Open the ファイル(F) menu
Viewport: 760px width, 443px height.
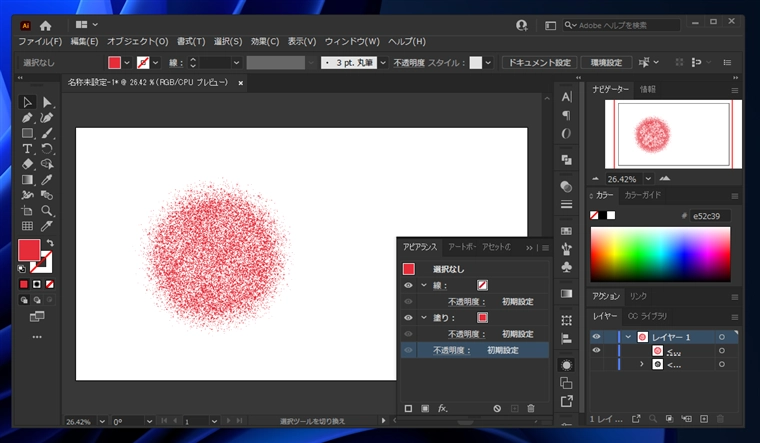pos(40,42)
